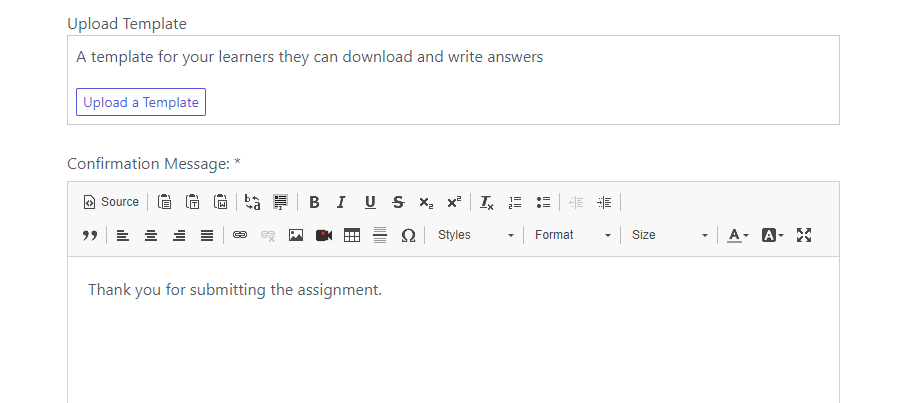
Task: Click the Source view button
Action: click(111, 202)
